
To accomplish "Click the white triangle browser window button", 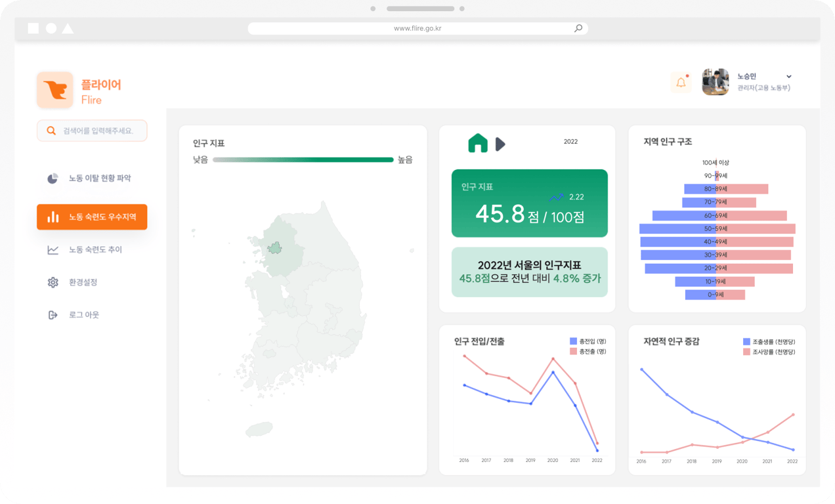I will click(x=68, y=28).
